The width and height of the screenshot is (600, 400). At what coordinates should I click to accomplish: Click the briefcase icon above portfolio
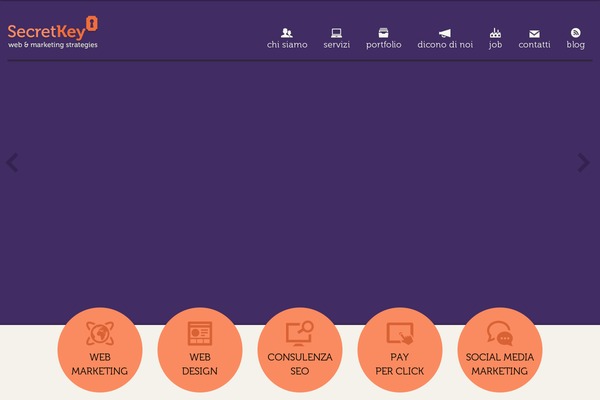pos(383,33)
